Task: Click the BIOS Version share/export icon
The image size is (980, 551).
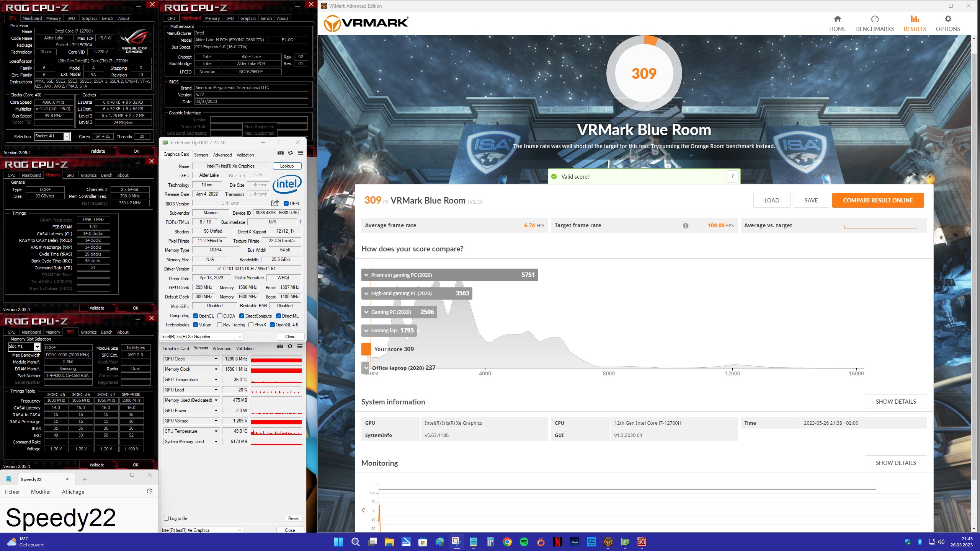Action: pos(275,203)
